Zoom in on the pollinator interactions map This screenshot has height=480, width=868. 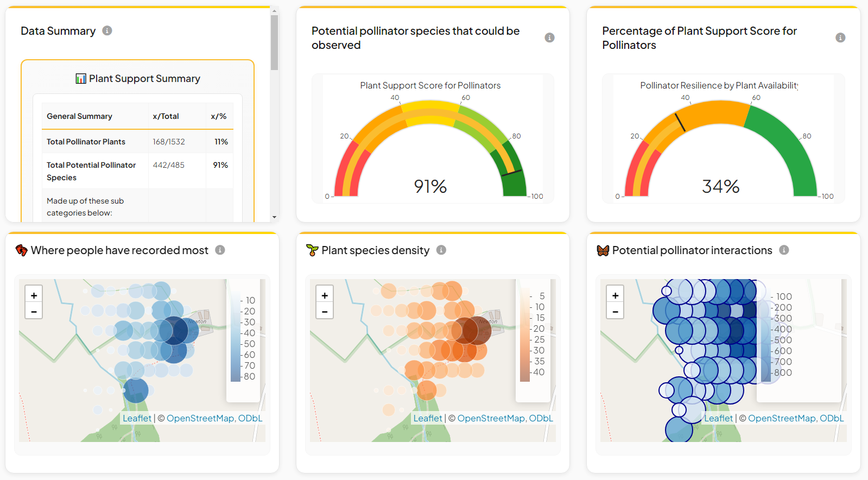pos(615,295)
